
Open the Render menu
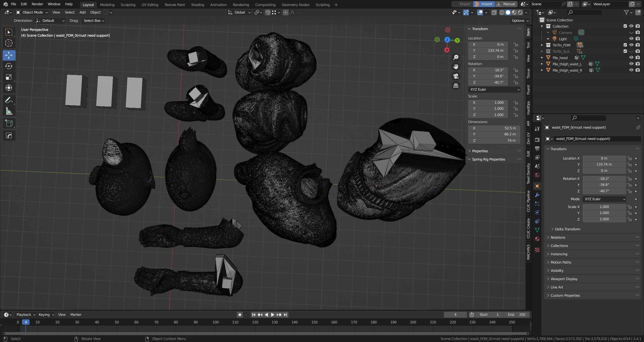point(37,4)
